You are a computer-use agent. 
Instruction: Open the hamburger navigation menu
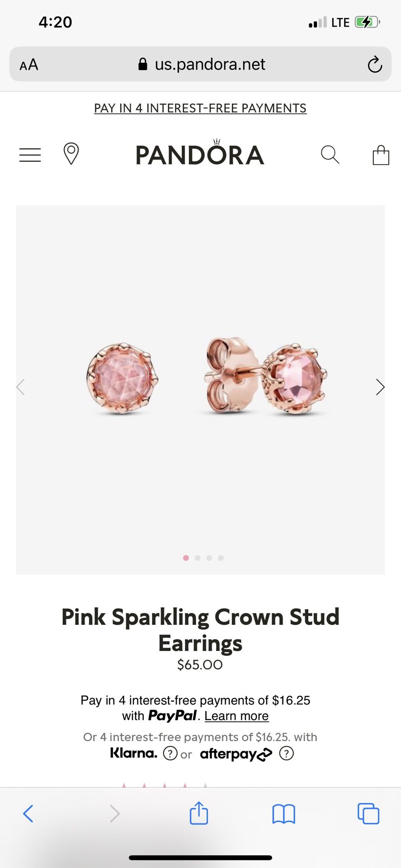(x=30, y=155)
